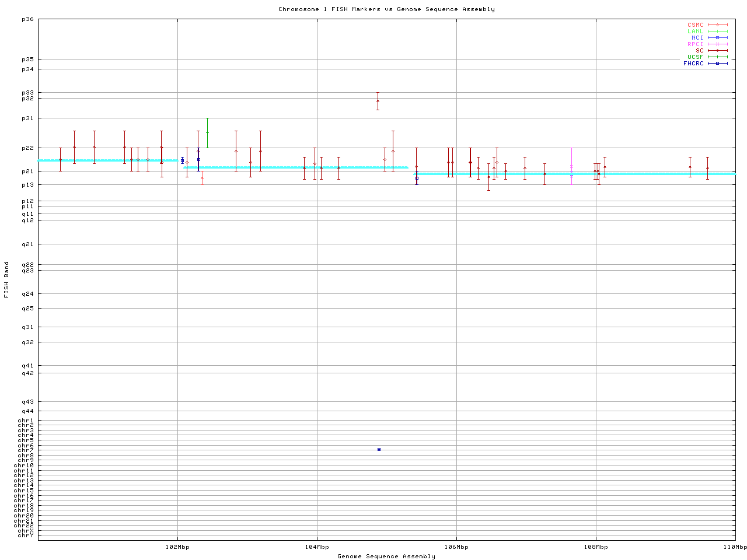Click the 'Genome Sequence Assembly' axis label
The width and height of the screenshot is (747, 560).
386,556
